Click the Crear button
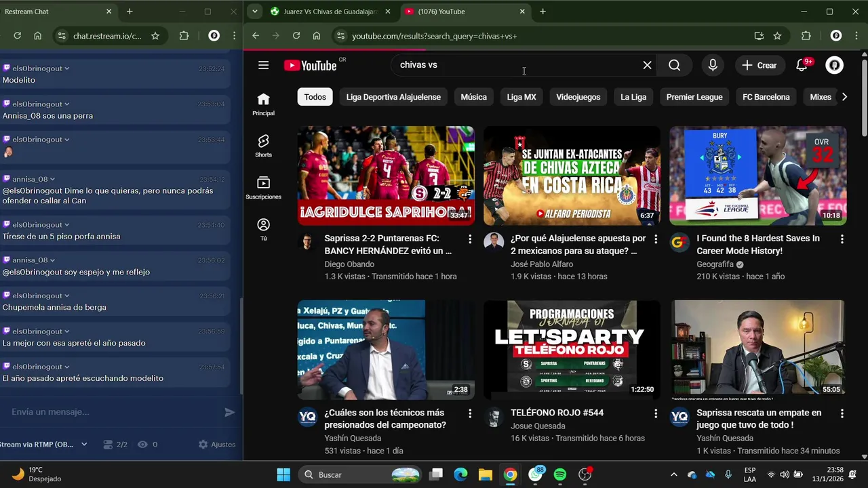 coord(759,65)
